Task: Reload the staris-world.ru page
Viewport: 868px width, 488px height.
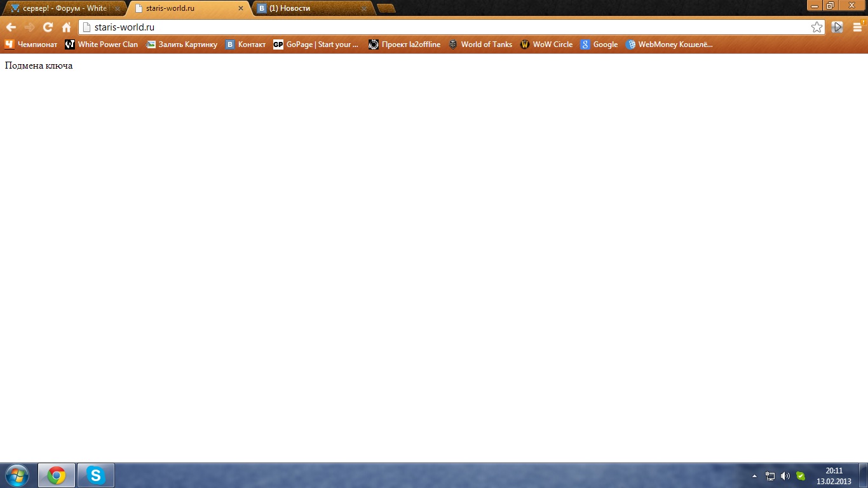Action: point(48,27)
